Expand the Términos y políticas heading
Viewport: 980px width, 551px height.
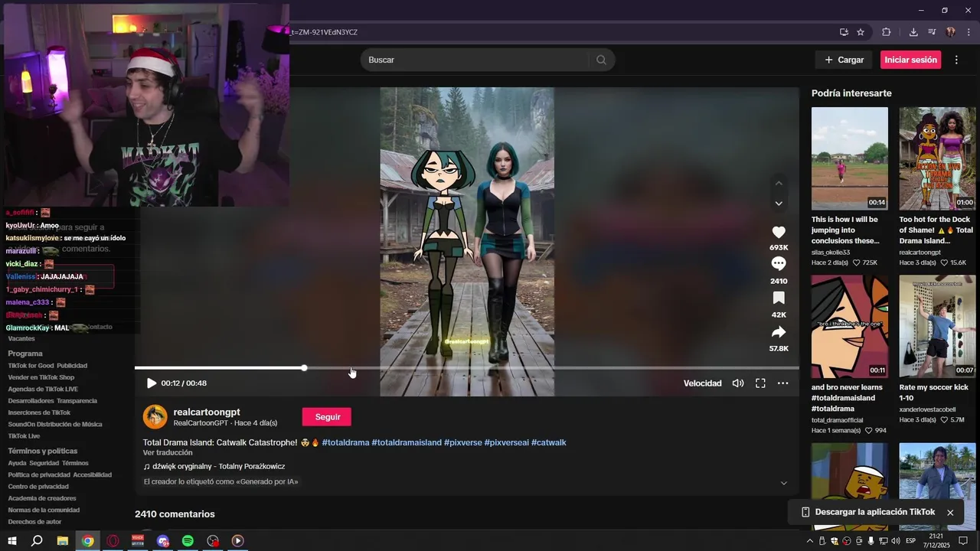[x=43, y=451]
